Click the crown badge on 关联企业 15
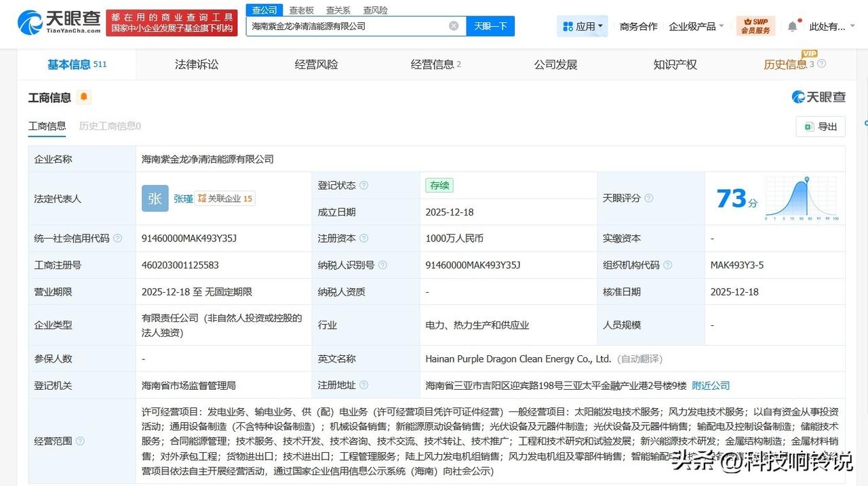This screenshot has width=868, height=486. (x=201, y=199)
